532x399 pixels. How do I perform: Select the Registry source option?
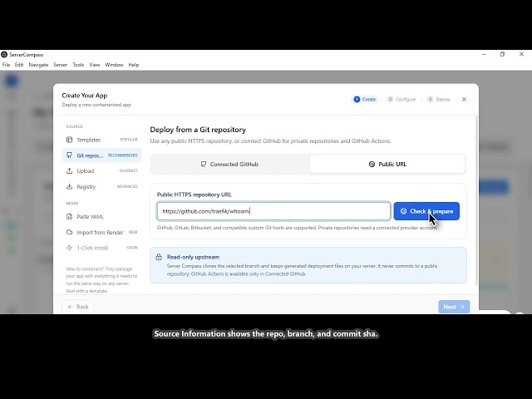pyautogui.click(x=101, y=186)
